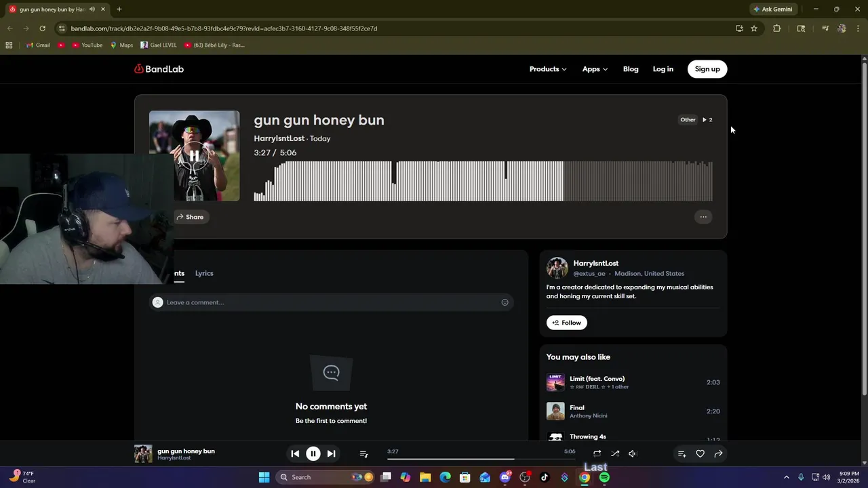The height and width of the screenshot is (488, 868).
Task: Open the more options ellipsis button
Action: click(x=703, y=217)
